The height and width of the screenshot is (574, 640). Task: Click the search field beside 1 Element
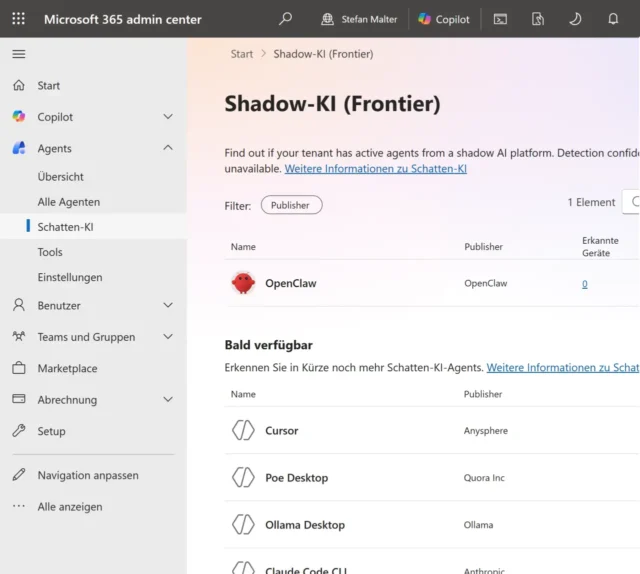point(631,202)
